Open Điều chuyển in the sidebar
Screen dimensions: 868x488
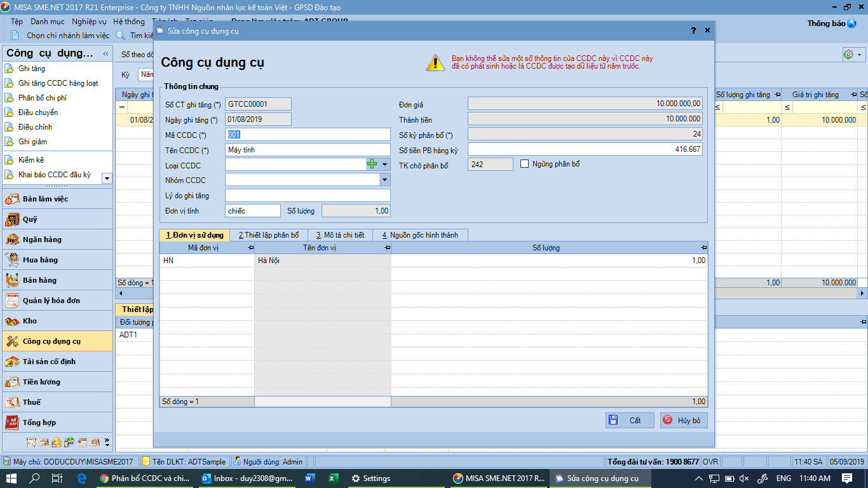[38, 112]
